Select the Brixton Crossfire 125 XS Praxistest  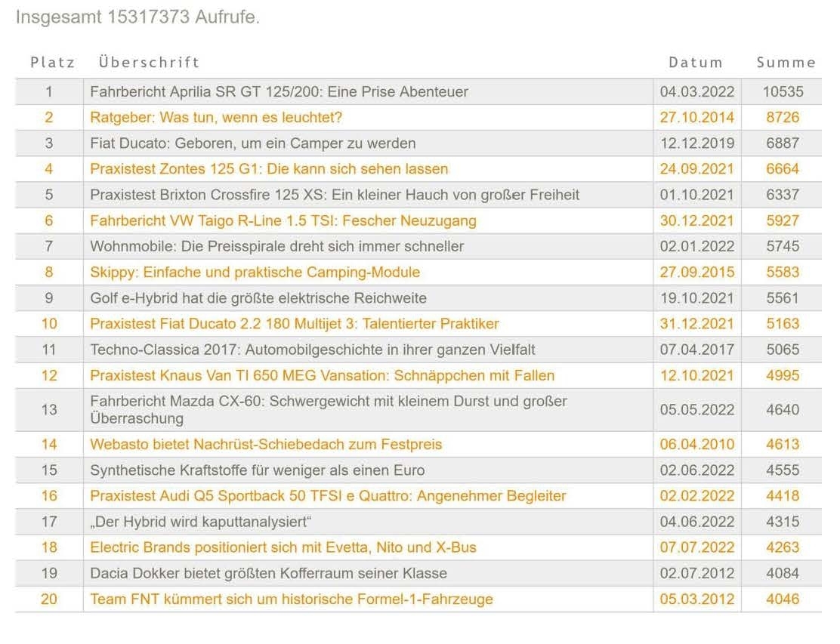click(x=335, y=195)
